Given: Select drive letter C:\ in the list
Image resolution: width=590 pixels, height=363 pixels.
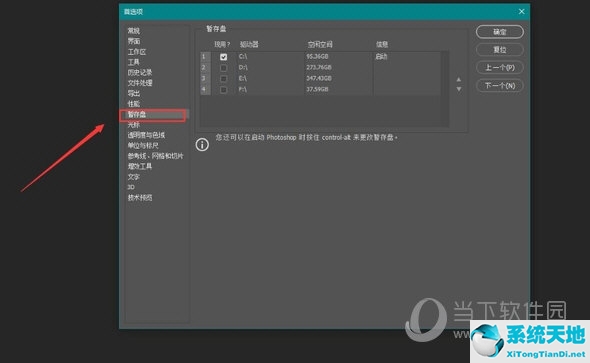Looking at the screenshot, I should 243,56.
